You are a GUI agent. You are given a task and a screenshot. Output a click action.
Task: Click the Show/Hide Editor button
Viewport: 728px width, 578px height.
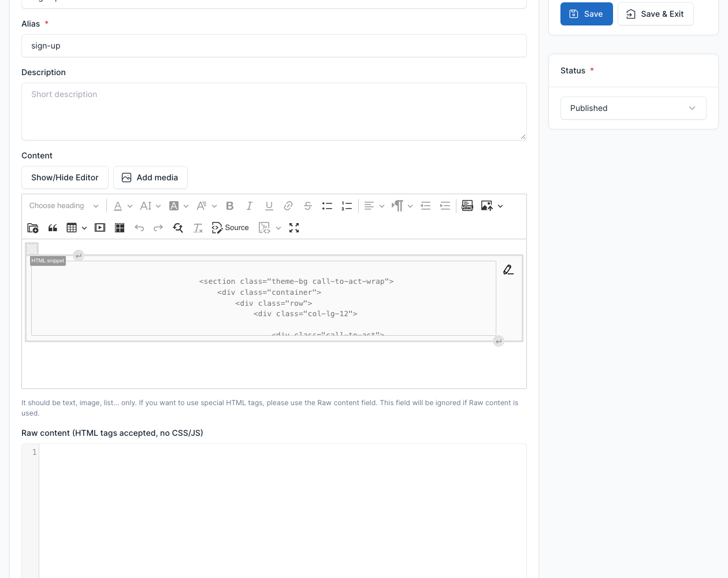click(x=65, y=177)
